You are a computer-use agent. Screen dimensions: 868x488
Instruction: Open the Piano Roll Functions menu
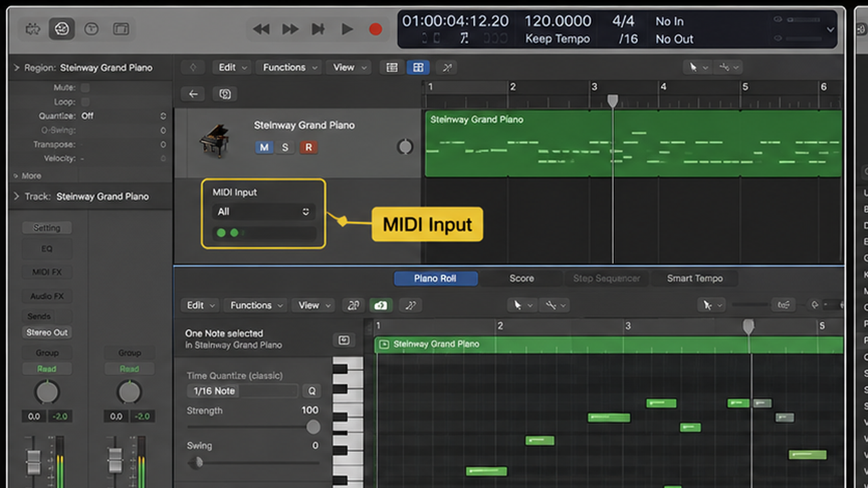pyautogui.click(x=256, y=306)
